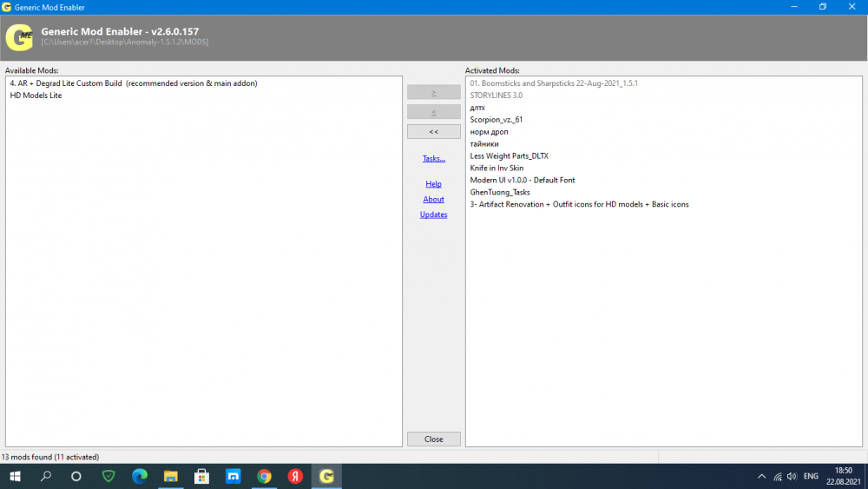Click the Close button at the bottom
868x489 pixels.
(x=434, y=439)
